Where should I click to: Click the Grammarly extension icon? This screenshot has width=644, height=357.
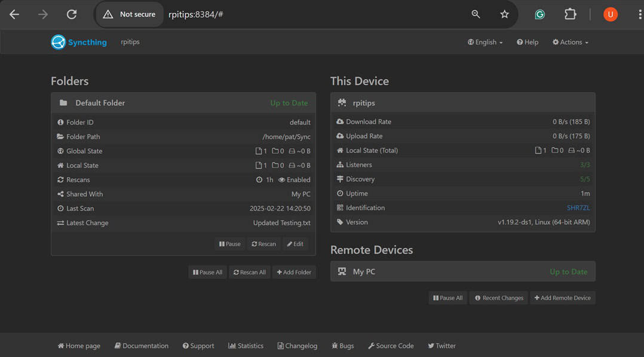coord(539,14)
